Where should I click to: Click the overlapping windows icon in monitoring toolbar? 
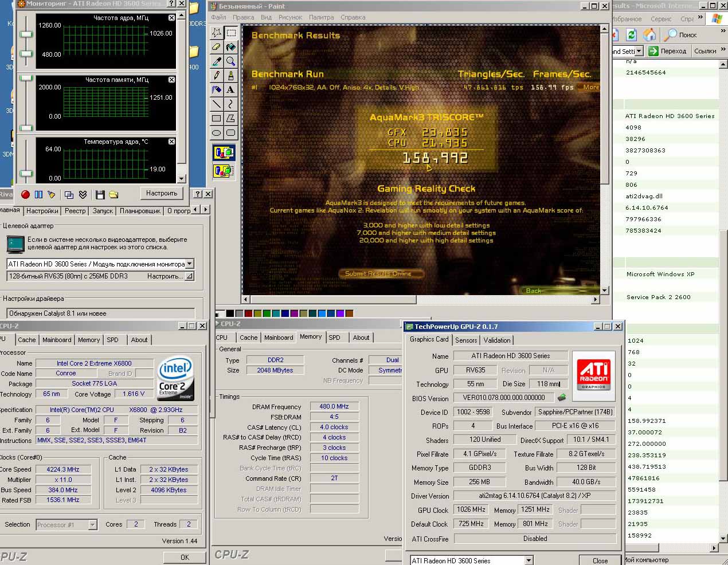69,195
